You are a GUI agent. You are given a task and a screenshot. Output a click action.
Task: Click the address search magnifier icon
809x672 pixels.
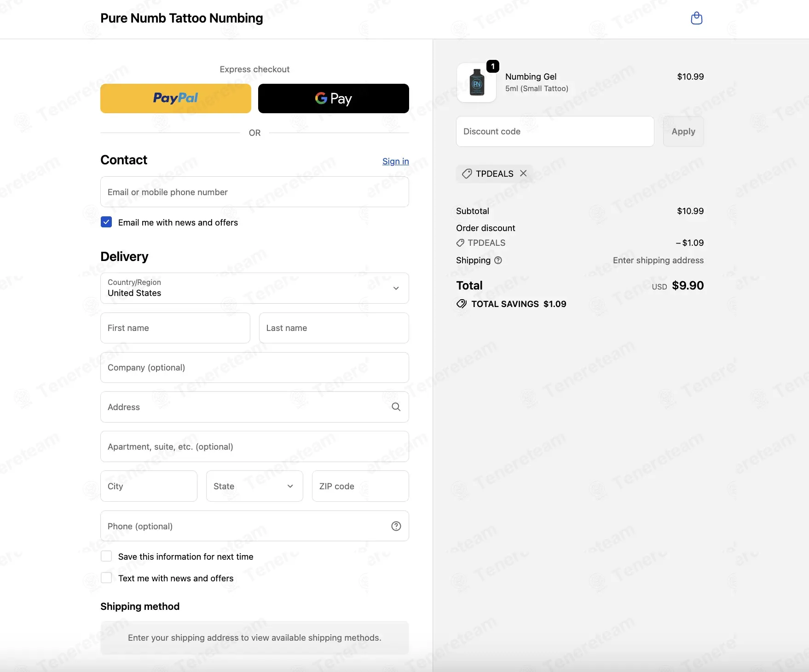[x=396, y=407]
